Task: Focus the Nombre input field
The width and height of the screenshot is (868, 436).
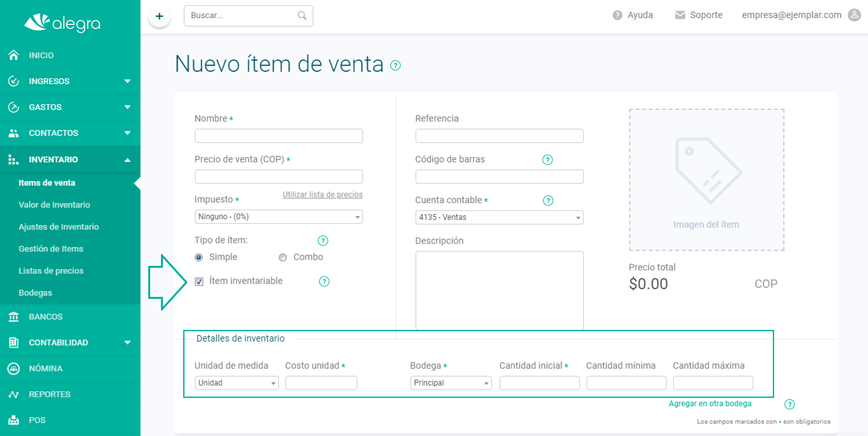Action: [x=279, y=136]
